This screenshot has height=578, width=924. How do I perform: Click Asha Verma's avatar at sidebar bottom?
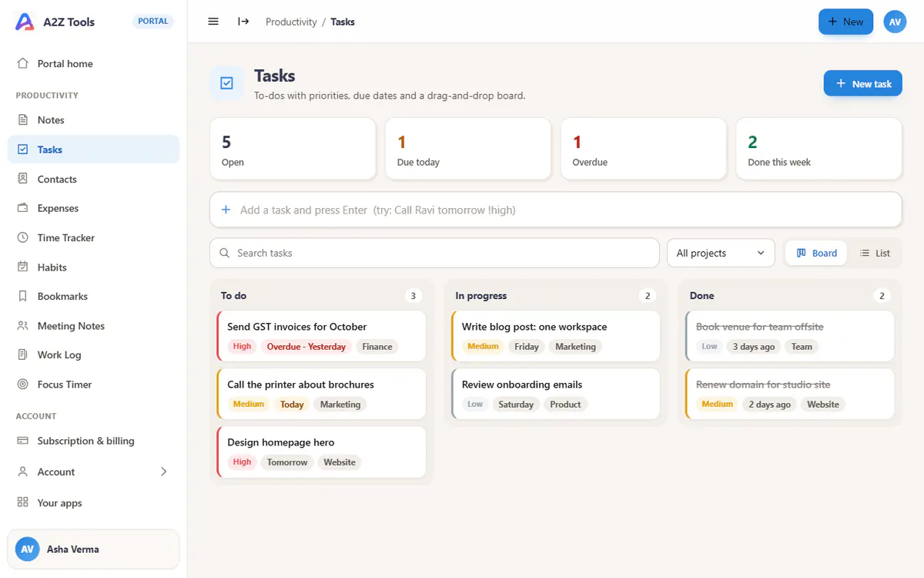point(28,549)
